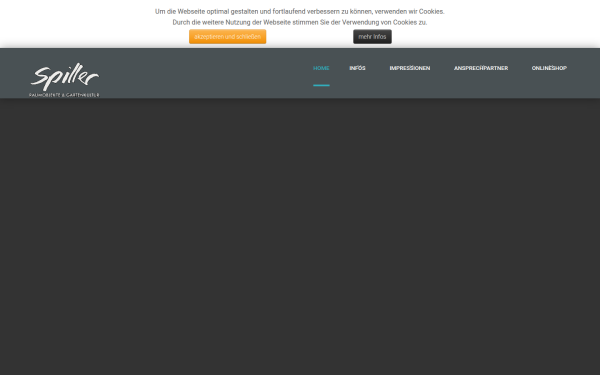Open the INFOS menu item
The width and height of the screenshot is (600, 375).
(357, 68)
